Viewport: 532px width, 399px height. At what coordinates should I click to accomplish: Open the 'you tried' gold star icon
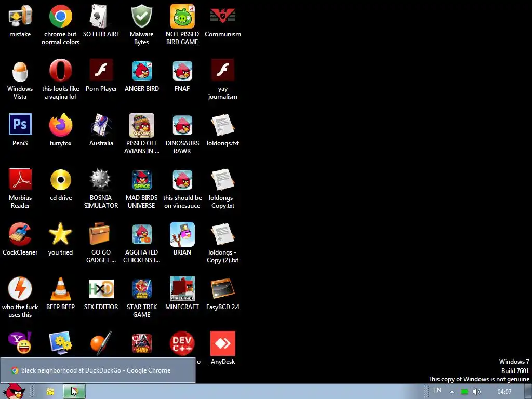point(60,234)
